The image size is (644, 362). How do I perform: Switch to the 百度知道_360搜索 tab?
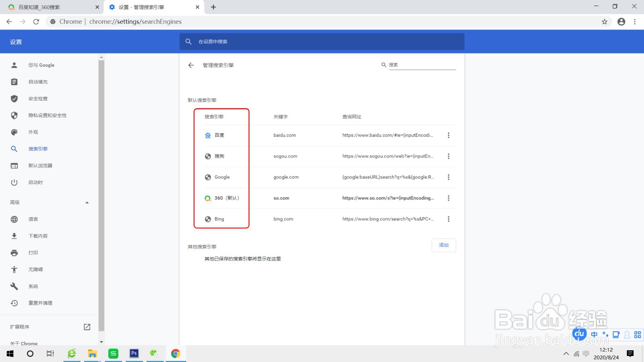[48, 7]
